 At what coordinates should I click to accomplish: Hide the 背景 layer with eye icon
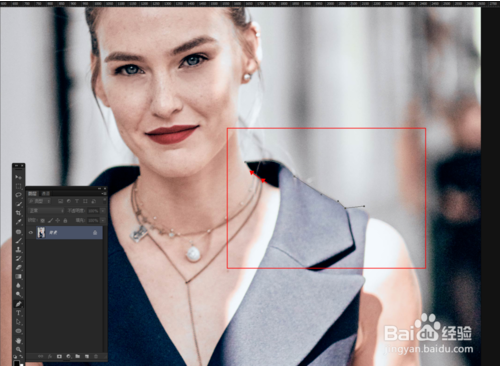[x=31, y=233]
